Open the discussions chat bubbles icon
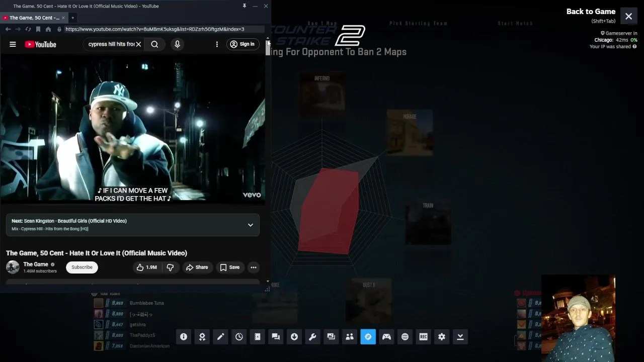The width and height of the screenshot is (644, 362). pos(276,337)
